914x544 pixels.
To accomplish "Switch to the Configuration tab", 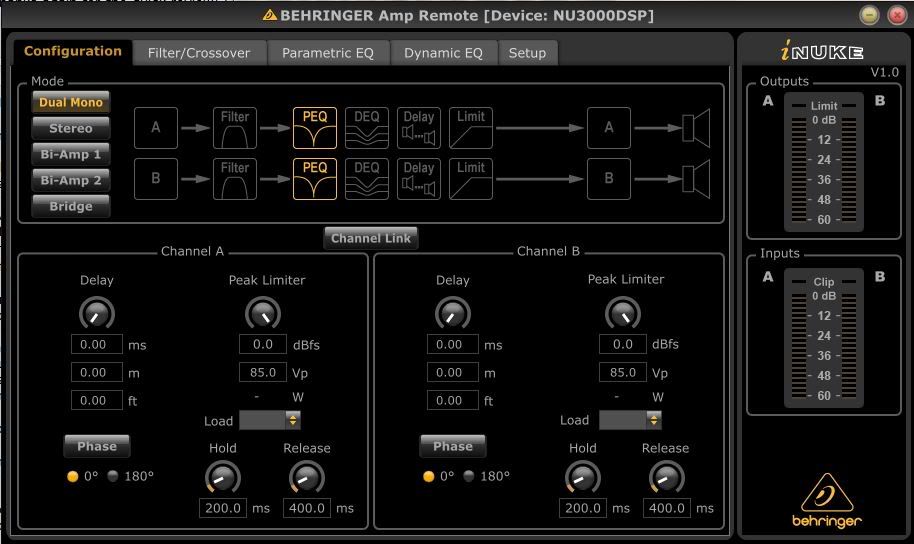I will [x=73, y=51].
